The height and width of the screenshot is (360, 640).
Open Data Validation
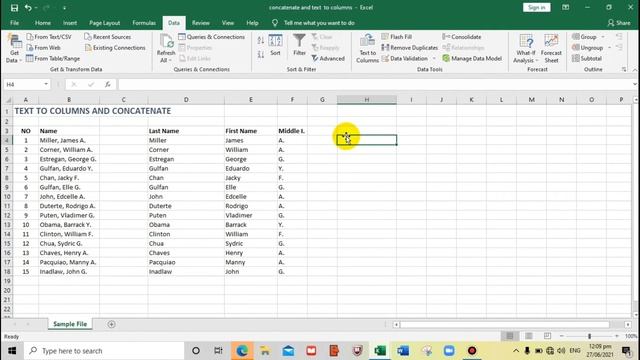405,58
